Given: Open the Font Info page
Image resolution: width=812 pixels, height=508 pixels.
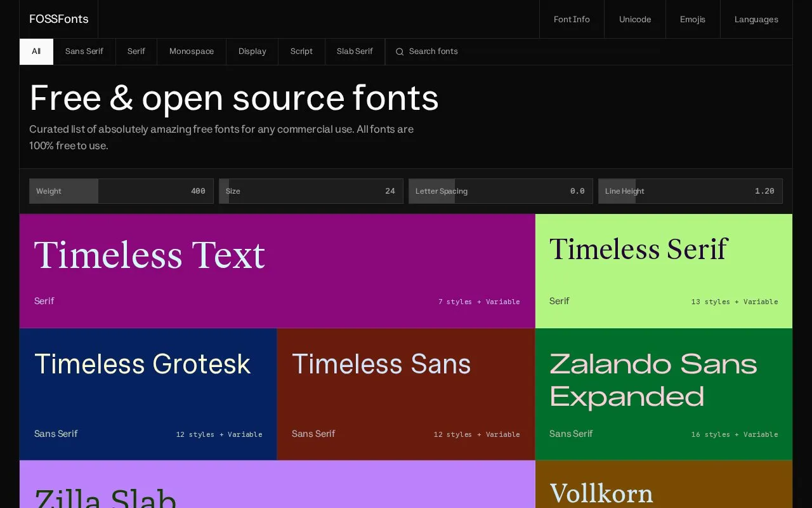Looking at the screenshot, I should (x=572, y=19).
